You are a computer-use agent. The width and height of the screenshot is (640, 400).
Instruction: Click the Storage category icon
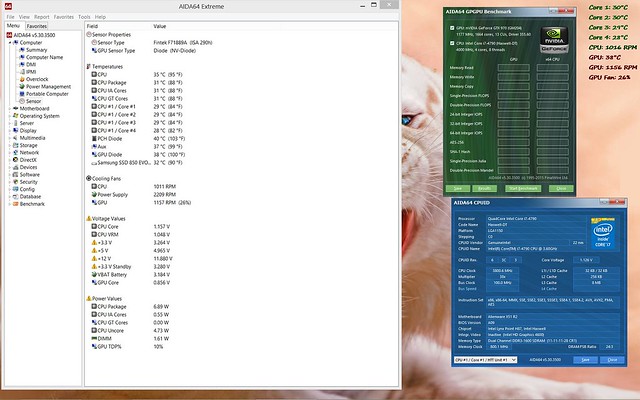tap(16, 145)
